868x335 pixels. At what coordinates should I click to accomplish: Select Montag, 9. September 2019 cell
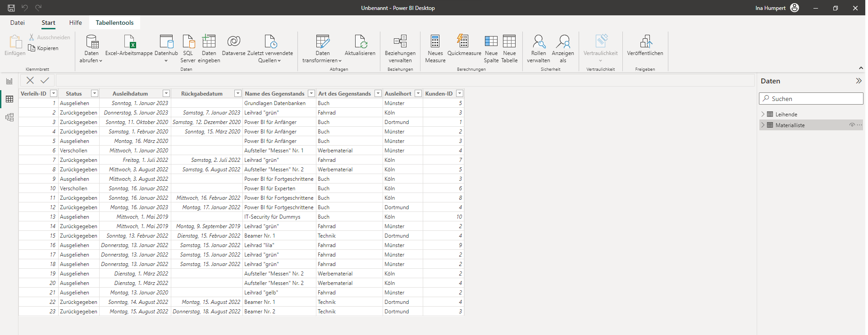coord(207,226)
